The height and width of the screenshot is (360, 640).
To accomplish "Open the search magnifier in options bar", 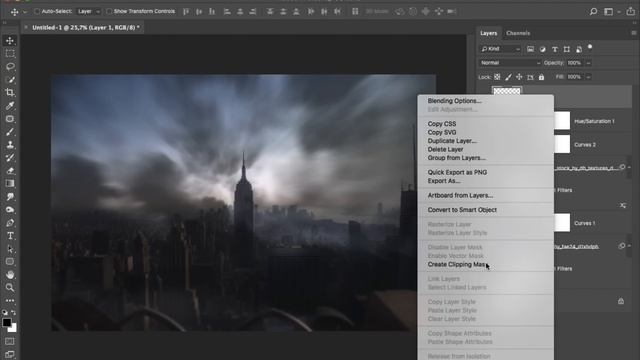I will click(x=593, y=11).
